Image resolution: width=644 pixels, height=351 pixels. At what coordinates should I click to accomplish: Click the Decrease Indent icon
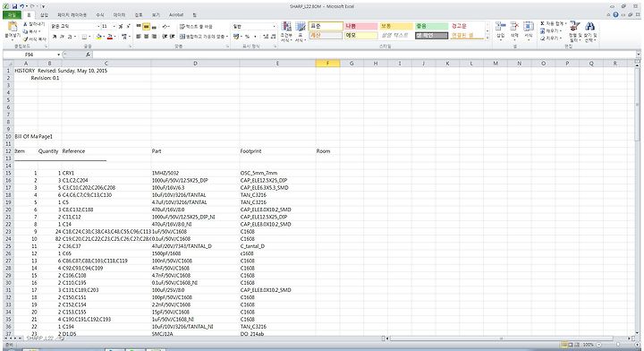click(165, 37)
